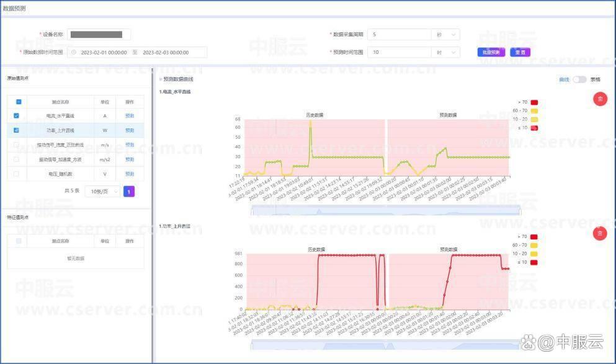Click the page 1 pagination button
The width and height of the screenshot is (616, 364).
tap(129, 191)
